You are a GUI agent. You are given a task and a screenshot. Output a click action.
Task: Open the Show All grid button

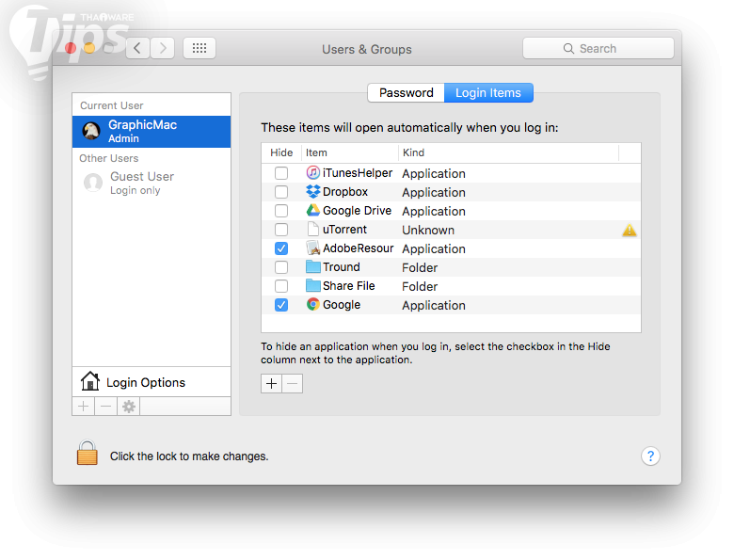pyautogui.click(x=199, y=48)
